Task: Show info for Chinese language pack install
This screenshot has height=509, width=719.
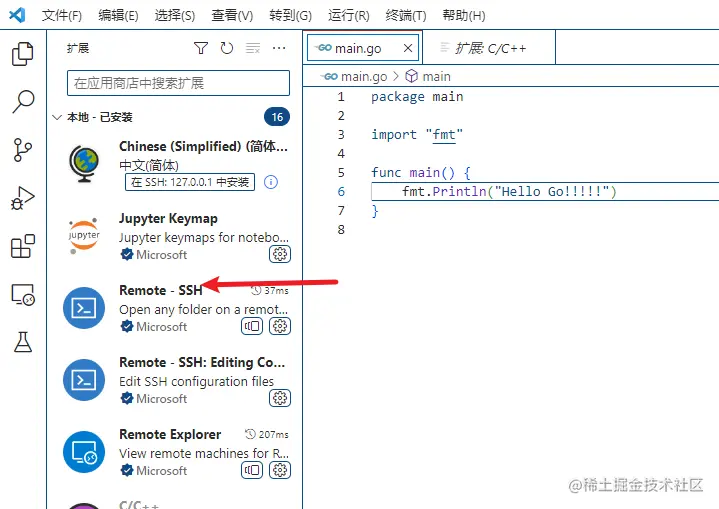Action: click(271, 182)
